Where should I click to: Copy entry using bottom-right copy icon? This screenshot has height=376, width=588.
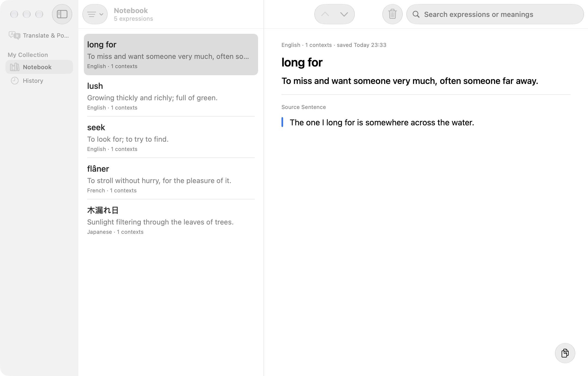[x=565, y=353]
